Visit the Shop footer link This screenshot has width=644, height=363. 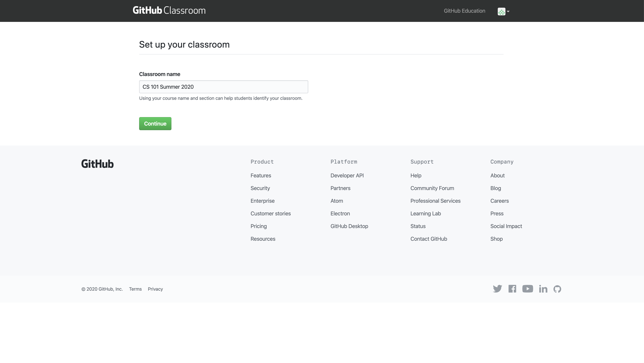click(x=496, y=239)
